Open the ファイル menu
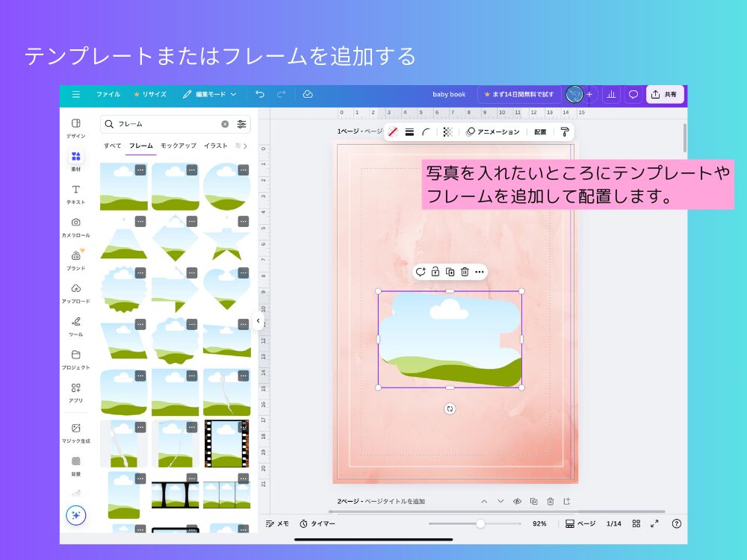Screen dimensions: 747x560 pos(108,94)
